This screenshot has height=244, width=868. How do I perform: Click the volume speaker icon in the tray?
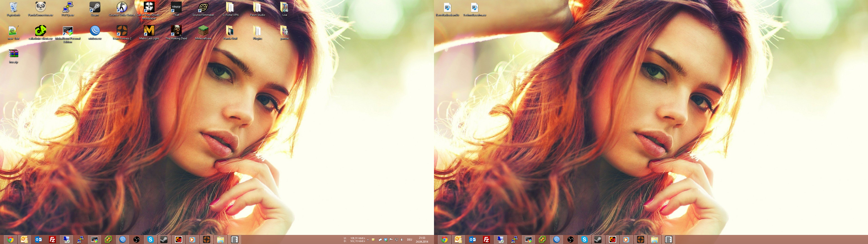tap(402, 239)
